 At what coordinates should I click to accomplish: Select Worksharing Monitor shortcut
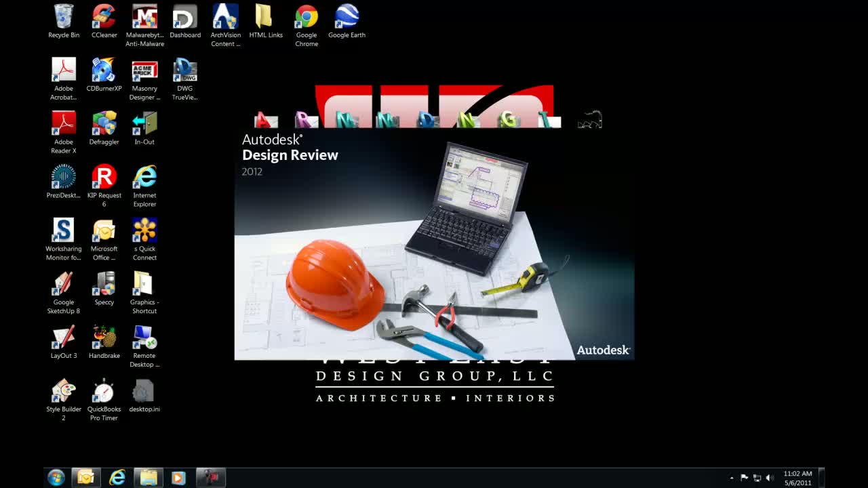64,240
